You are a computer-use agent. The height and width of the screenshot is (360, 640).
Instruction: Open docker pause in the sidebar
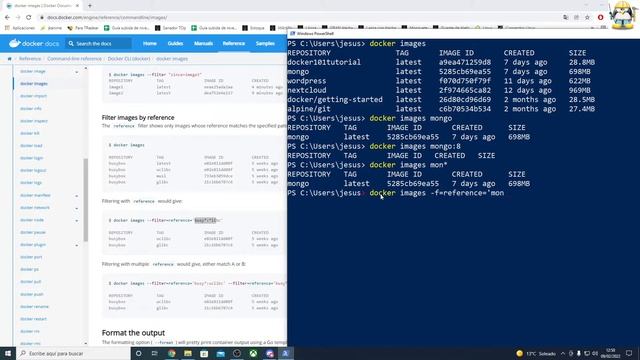pyautogui.click(x=33, y=232)
